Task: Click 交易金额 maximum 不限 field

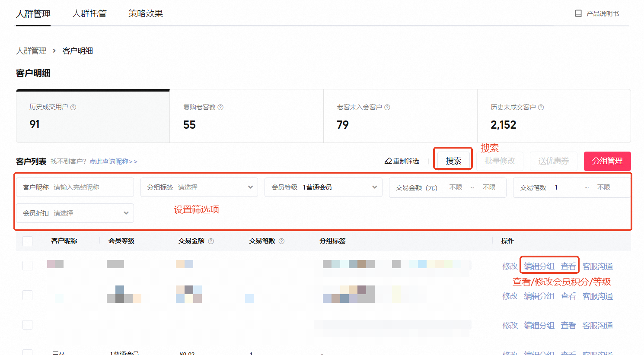Action: coord(489,187)
